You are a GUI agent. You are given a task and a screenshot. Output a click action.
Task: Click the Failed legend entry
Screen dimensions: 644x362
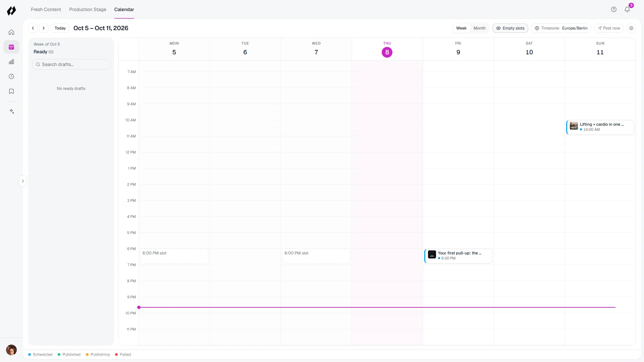pyautogui.click(x=123, y=355)
